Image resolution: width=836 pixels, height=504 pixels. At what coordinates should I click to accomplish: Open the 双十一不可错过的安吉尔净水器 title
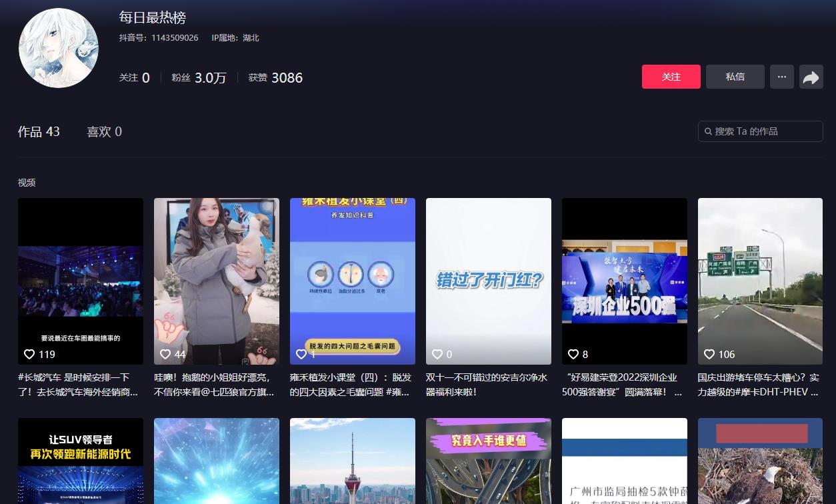487,385
